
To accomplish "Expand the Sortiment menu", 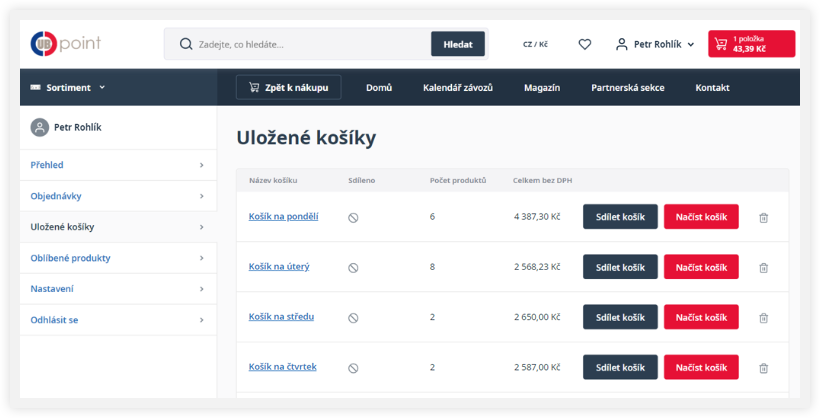I will [x=68, y=88].
